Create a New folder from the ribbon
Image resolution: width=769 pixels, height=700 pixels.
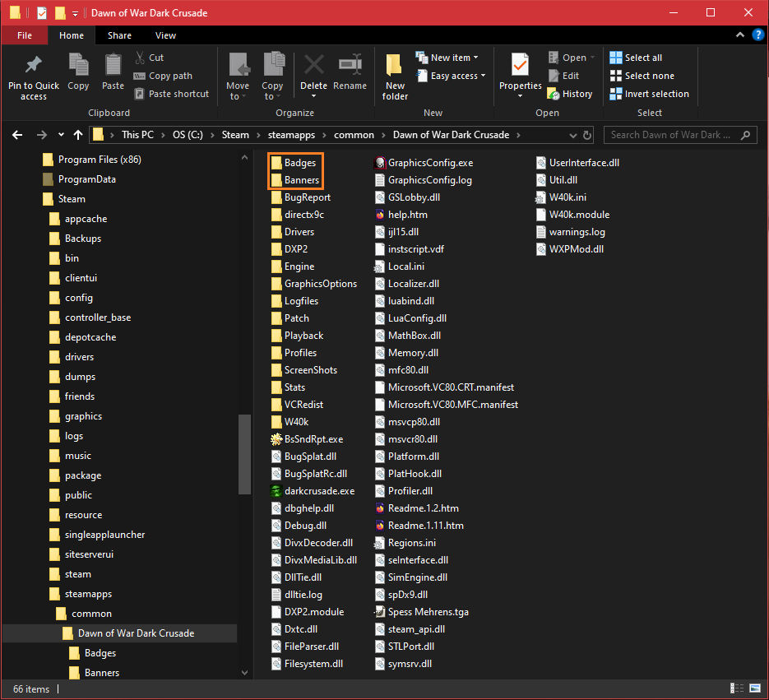[x=395, y=76]
